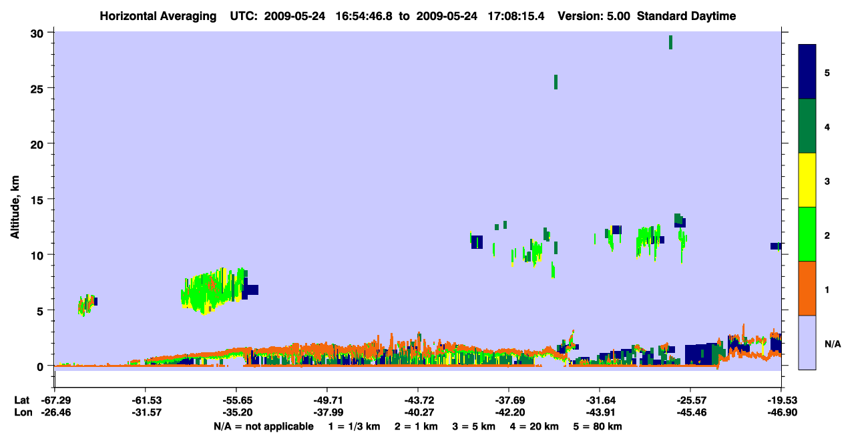Click the 25 km altitude tick label
The height and width of the screenshot is (445, 868).
[38, 88]
